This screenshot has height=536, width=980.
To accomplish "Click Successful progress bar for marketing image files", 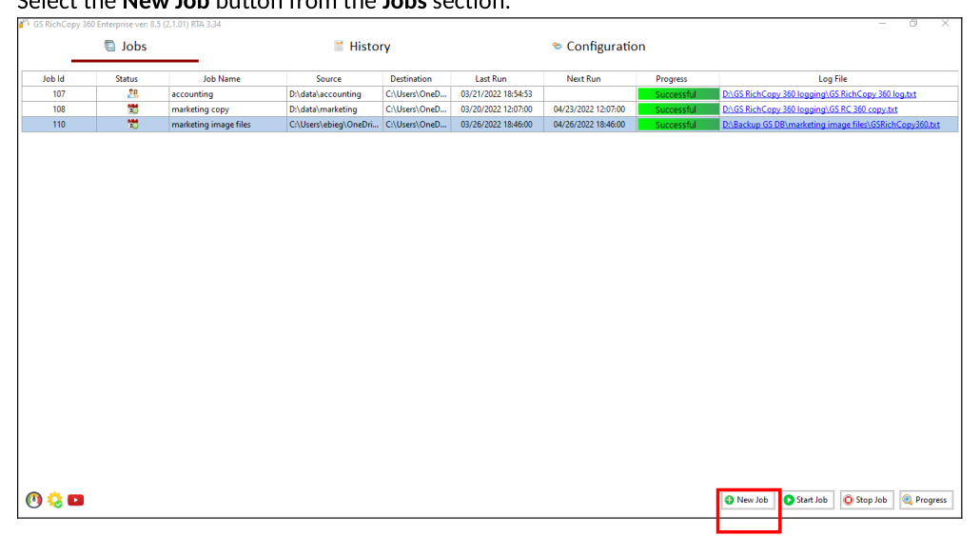I will pos(677,125).
